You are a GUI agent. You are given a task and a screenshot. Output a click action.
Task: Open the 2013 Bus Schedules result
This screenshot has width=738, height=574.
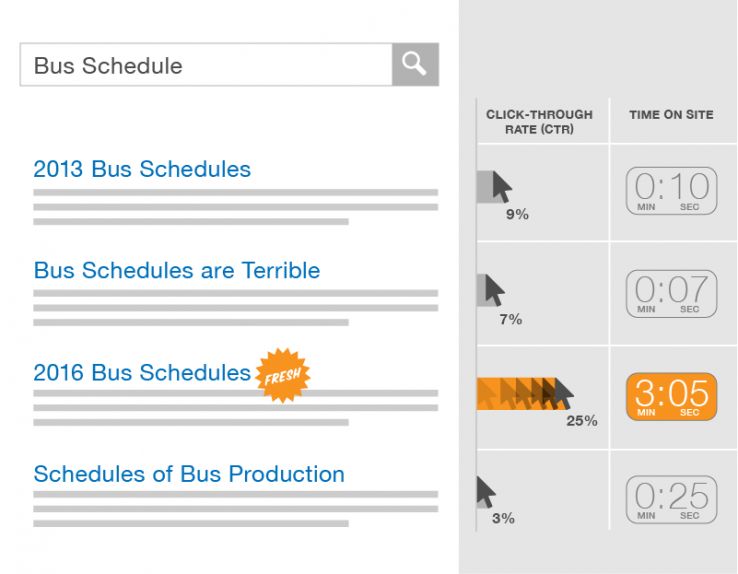click(142, 169)
